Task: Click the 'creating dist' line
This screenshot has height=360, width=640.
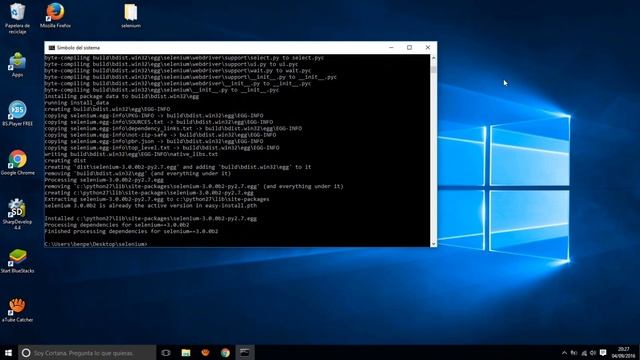Action: (x=65, y=160)
